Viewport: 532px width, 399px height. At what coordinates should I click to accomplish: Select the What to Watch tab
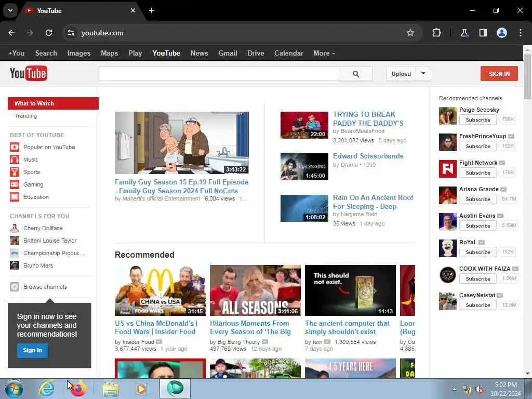(x=54, y=103)
